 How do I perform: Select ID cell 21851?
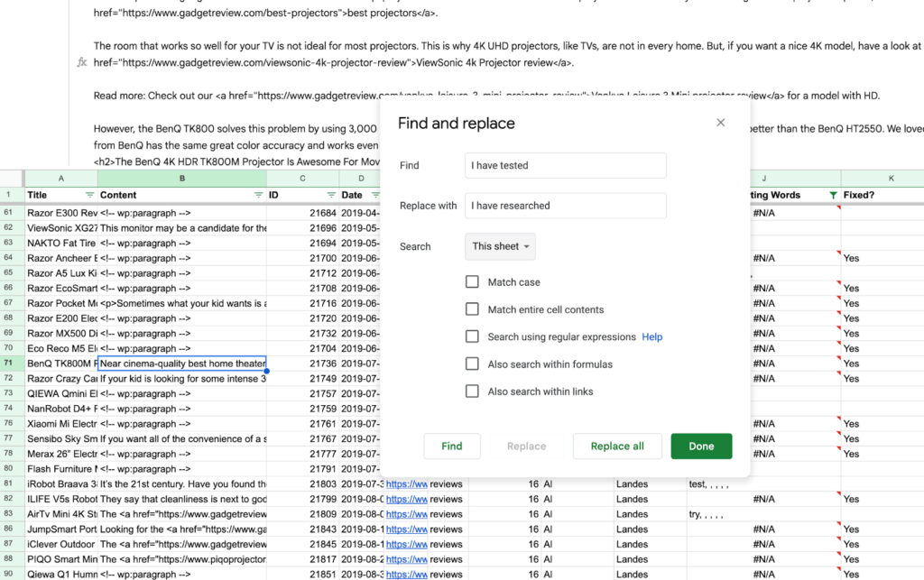tap(303, 574)
